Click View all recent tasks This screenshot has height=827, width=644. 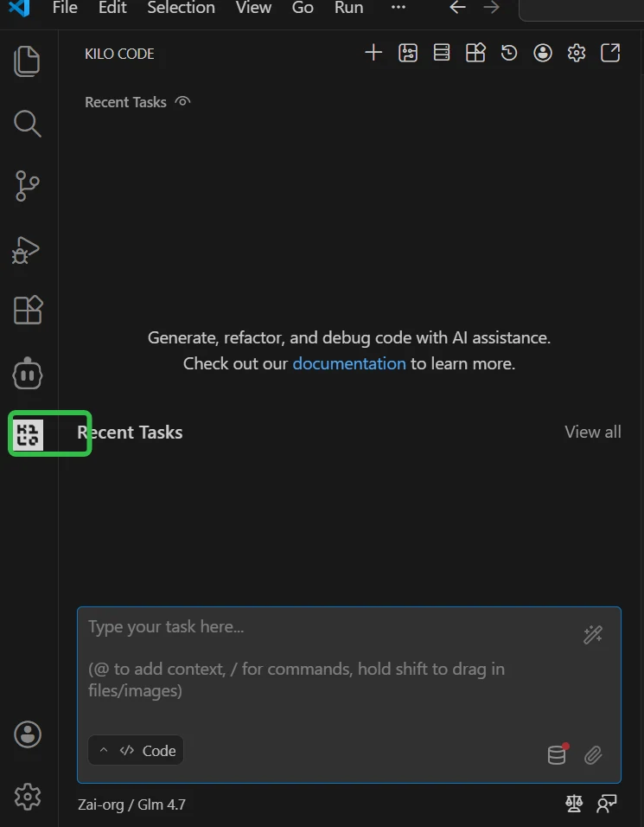click(593, 432)
